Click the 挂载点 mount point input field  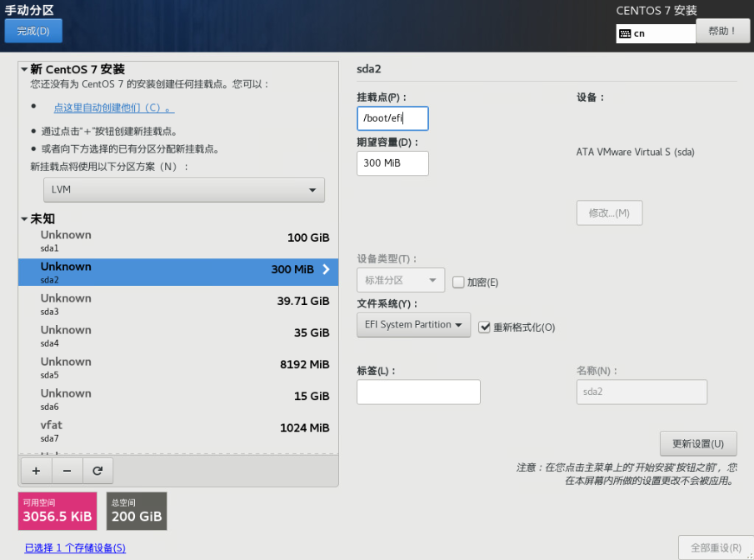(392, 118)
